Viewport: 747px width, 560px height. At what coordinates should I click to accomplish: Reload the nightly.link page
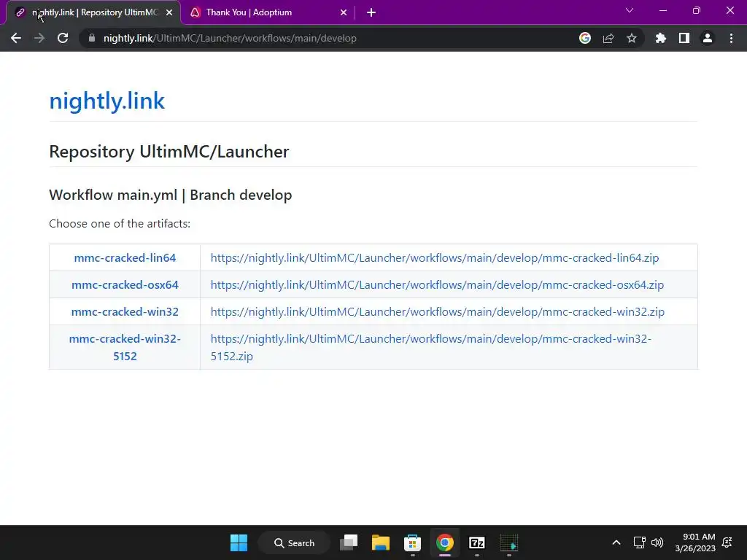[x=63, y=38]
